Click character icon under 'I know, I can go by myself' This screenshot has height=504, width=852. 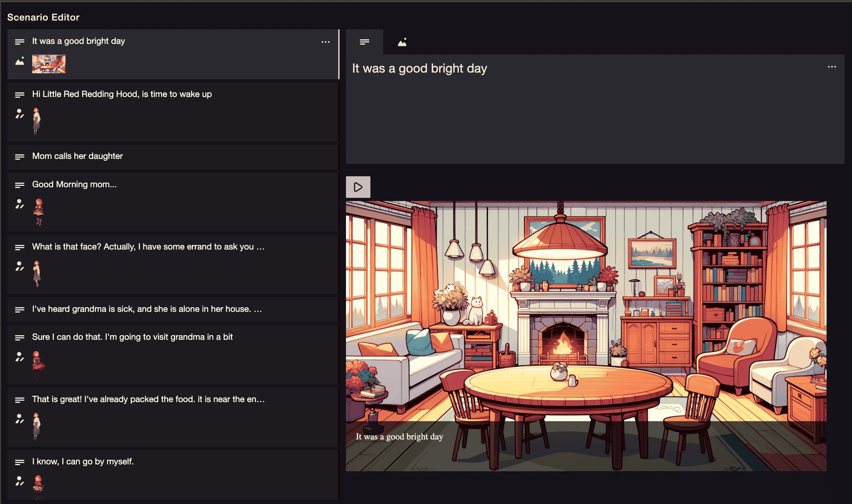(20, 481)
